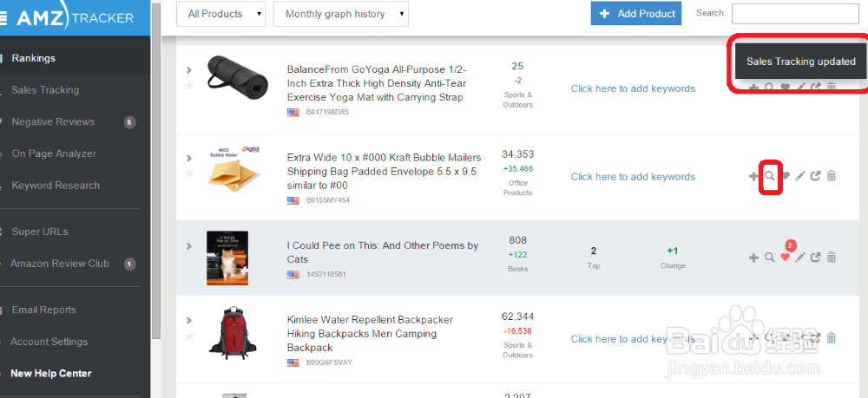Go to Keyword Research section
Viewport: 868px width, 398px height.
point(56,186)
